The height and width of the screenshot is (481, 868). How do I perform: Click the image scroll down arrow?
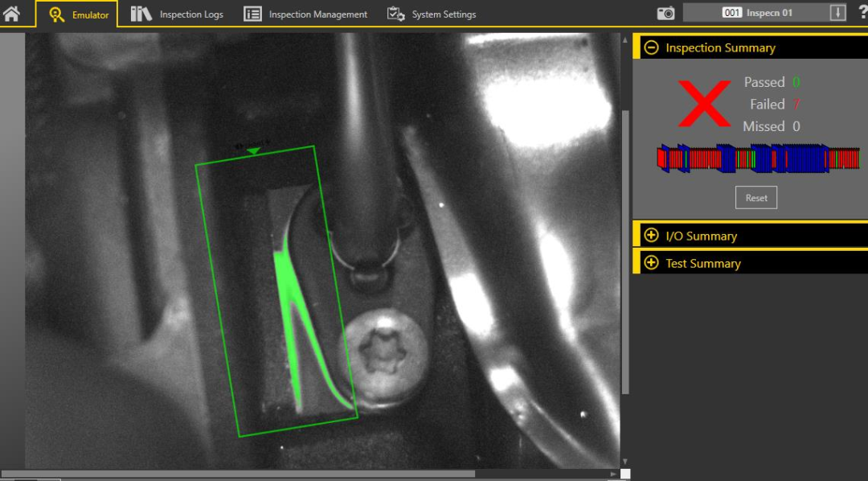[x=625, y=461]
